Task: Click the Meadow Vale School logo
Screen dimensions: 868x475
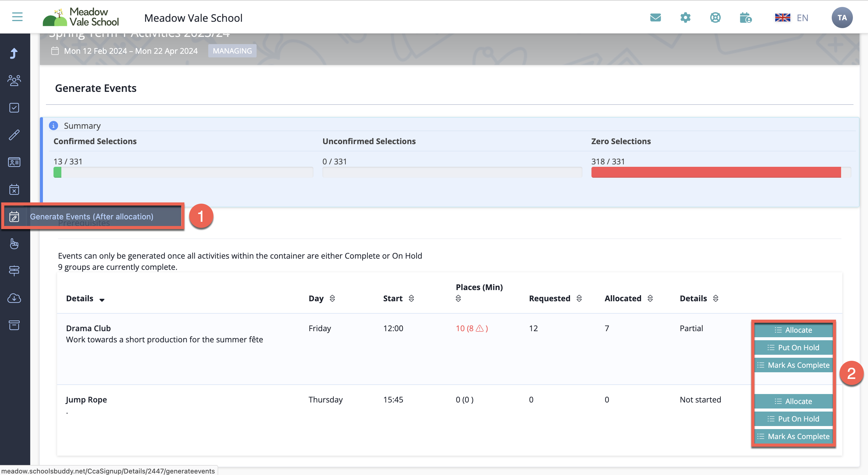Action: click(x=81, y=17)
